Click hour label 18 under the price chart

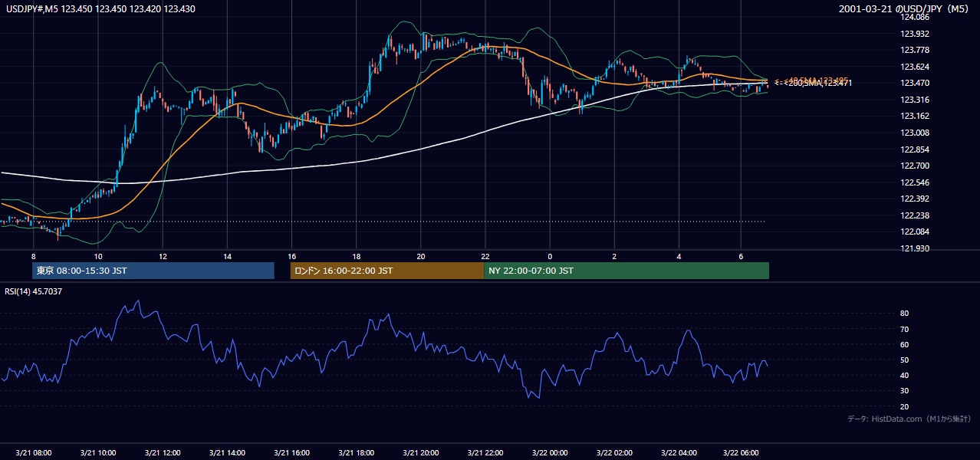tap(356, 256)
